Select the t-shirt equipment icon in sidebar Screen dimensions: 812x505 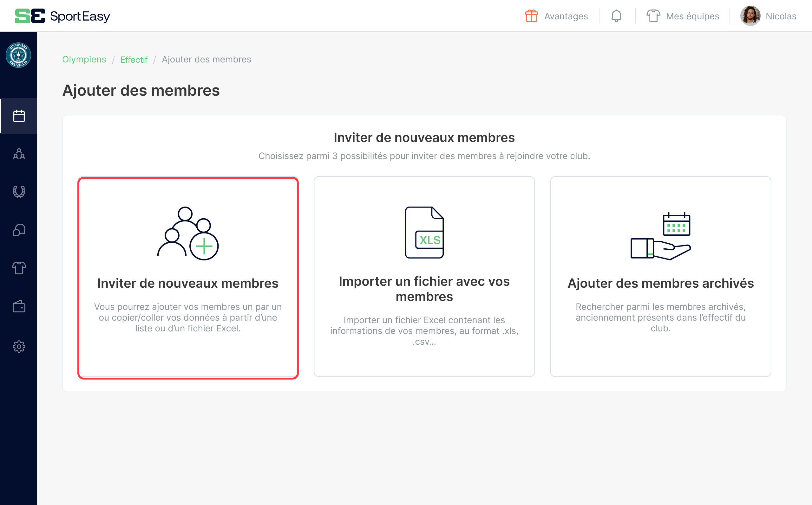point(18,268)
